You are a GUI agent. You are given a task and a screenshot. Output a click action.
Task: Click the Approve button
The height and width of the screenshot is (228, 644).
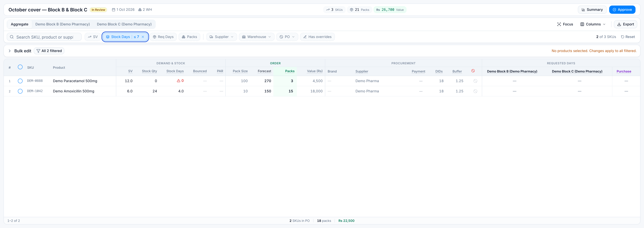click(622, 10)
